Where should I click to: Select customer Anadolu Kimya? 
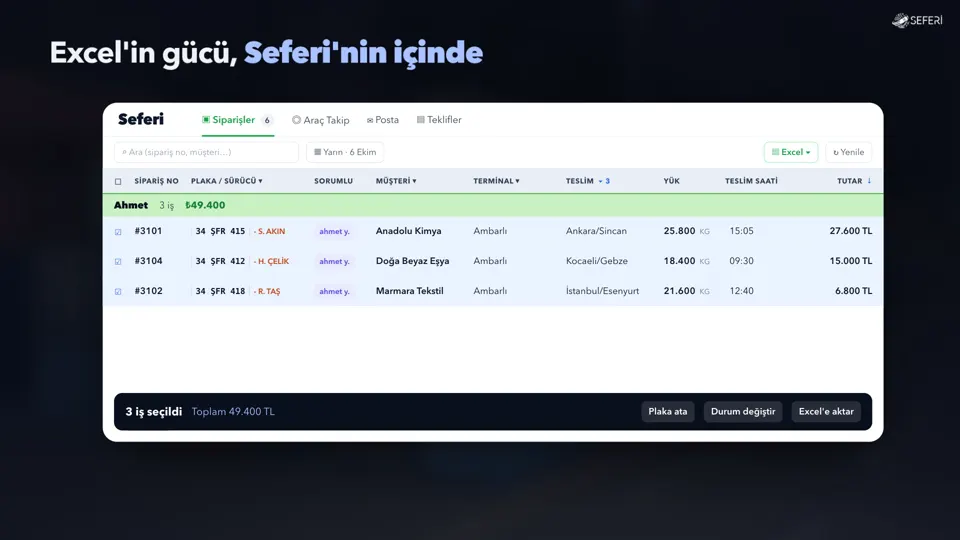pyautogui.click(x=408, y=231)
